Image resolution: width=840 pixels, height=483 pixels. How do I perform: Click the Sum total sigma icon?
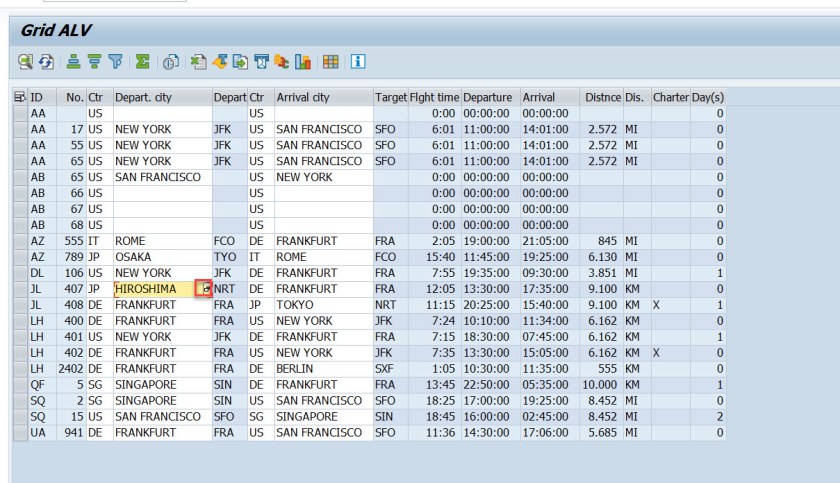(143, 62)
